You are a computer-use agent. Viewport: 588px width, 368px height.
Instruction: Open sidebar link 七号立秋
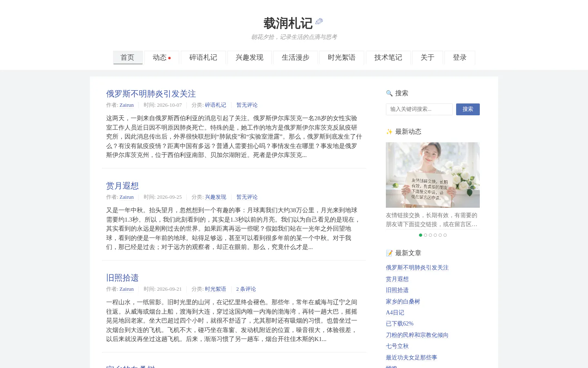click(397, 346)
